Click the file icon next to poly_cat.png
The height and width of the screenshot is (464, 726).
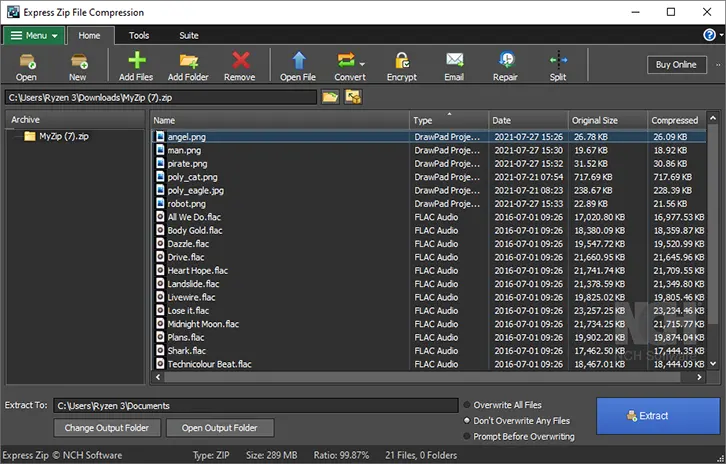pos(160,176)
